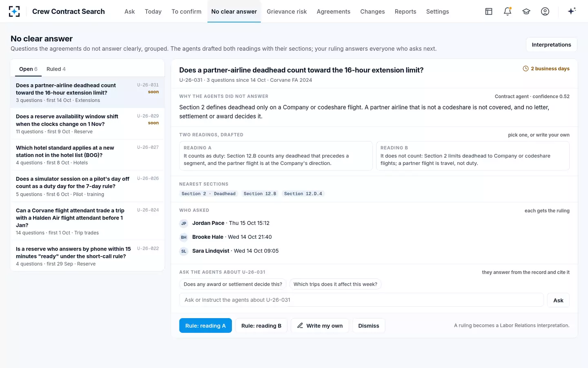Go to the Agreements tab
This screenshot has height=368, width=588.
[333, 11]
